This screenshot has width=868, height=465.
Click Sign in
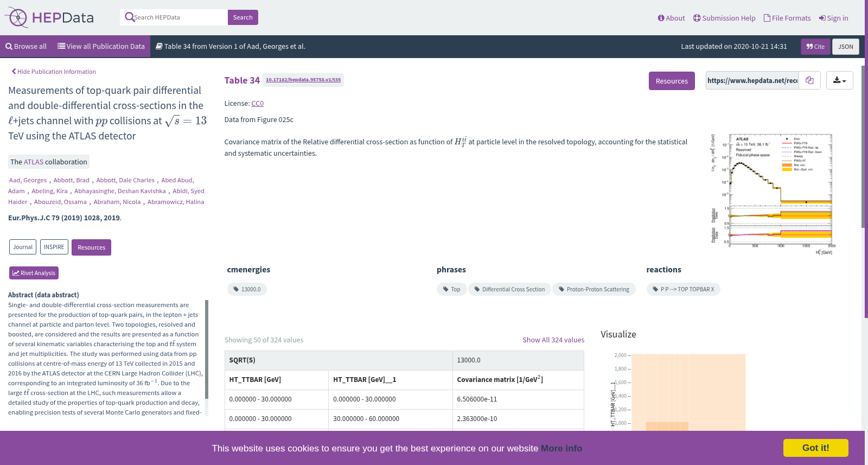point(833,18)
